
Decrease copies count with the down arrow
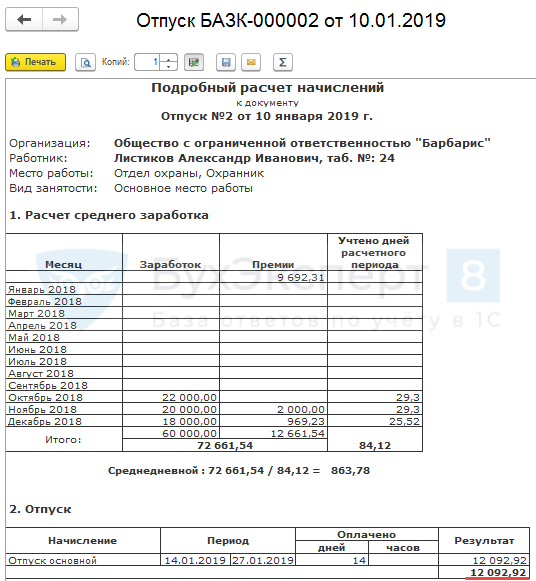[169, 66]
